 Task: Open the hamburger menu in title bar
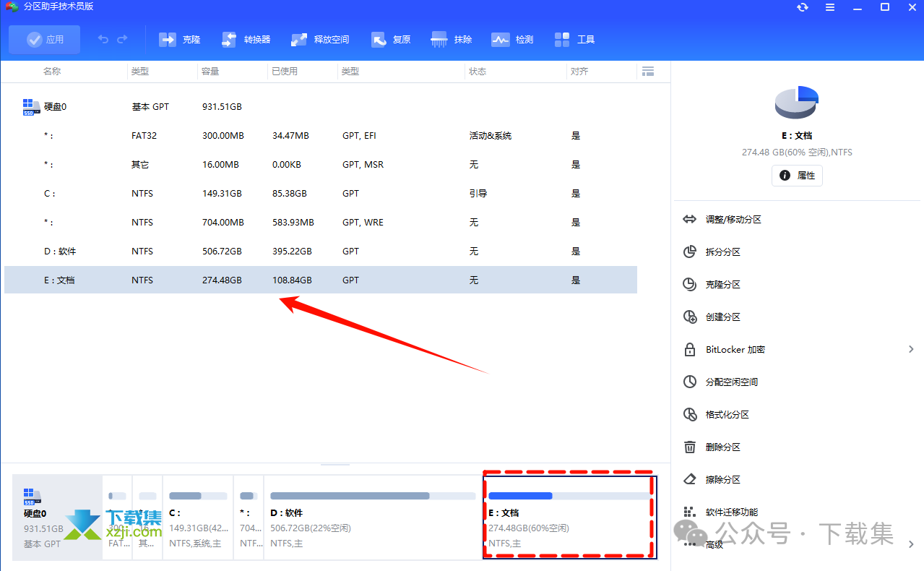click(x=830, y=7)
